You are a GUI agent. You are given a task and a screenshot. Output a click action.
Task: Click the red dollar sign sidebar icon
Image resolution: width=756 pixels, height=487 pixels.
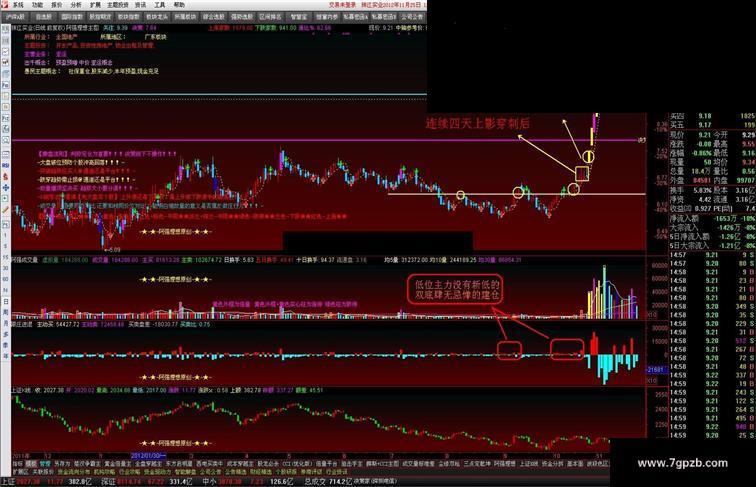pos(5,176)
